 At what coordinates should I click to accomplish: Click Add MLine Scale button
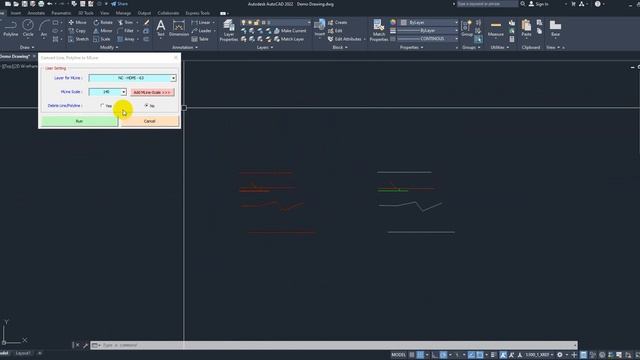pyautogui.click(x=152, y=92)
